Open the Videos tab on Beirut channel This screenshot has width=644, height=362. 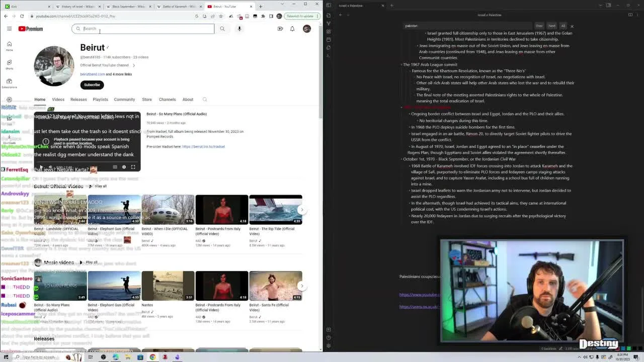coord(58,100)
